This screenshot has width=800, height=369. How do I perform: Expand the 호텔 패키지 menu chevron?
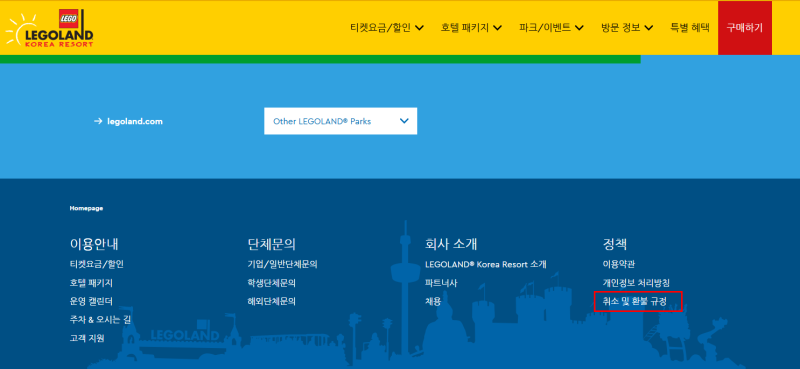(x=498, y=28)
